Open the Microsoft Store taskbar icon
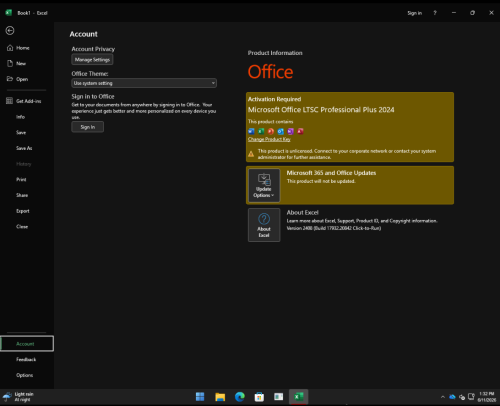 click(x=259, y=397)
